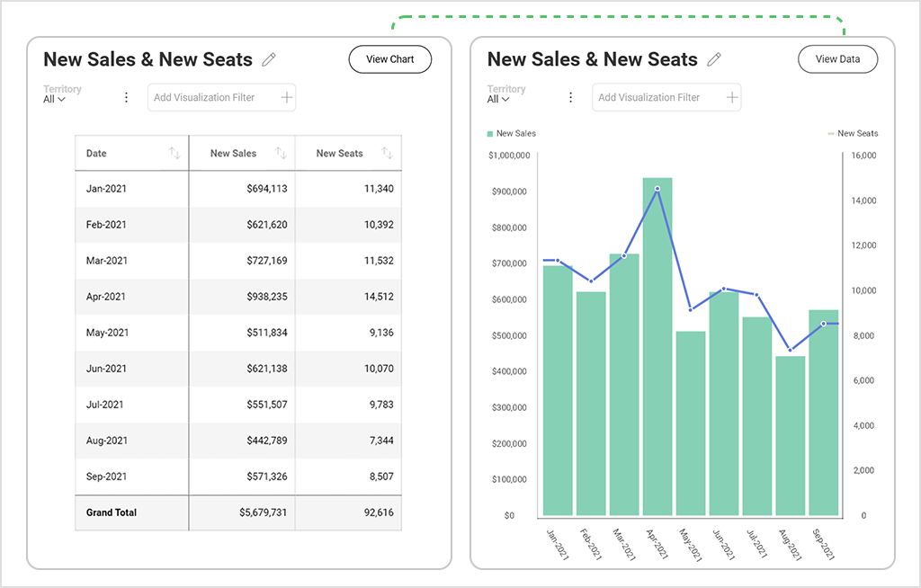Screen dimensions: 921x588
Task: Click the View Chart button
Action: [x=389, y=58]
